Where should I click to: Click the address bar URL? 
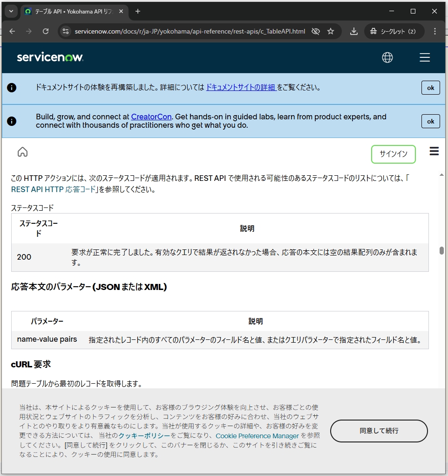(x=190, y=31)
